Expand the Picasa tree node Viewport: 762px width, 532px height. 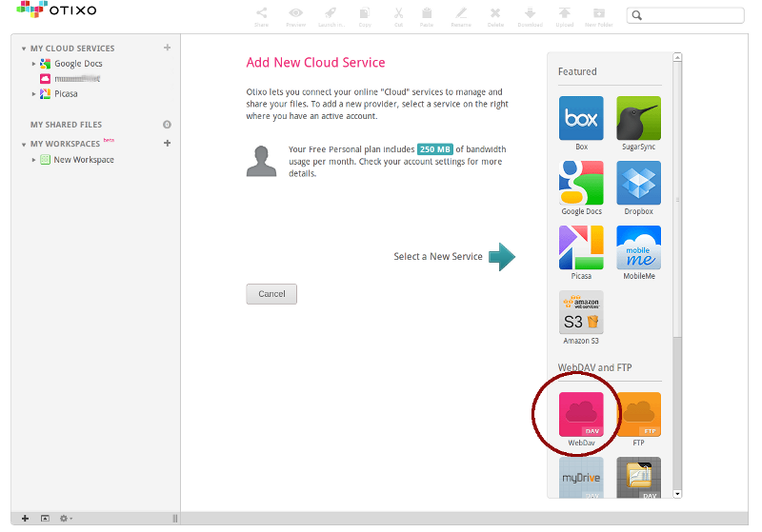point(33,94)
